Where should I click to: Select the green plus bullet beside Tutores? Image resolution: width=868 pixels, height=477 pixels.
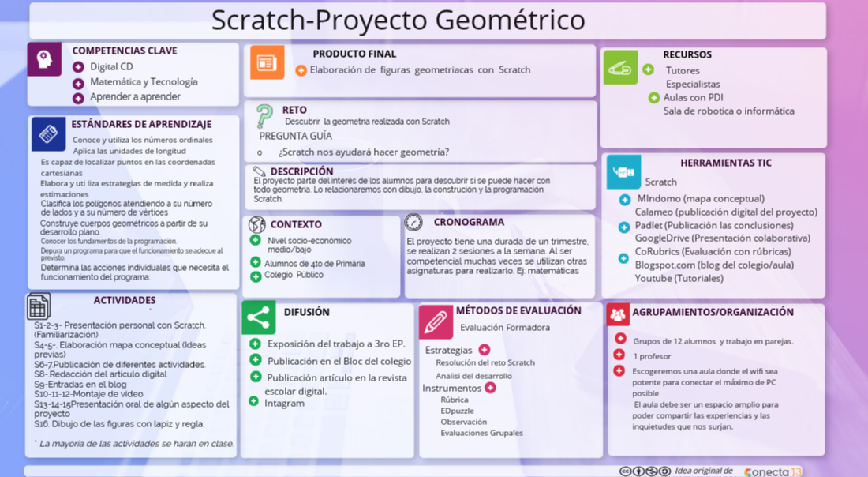[x=649, y=69]
